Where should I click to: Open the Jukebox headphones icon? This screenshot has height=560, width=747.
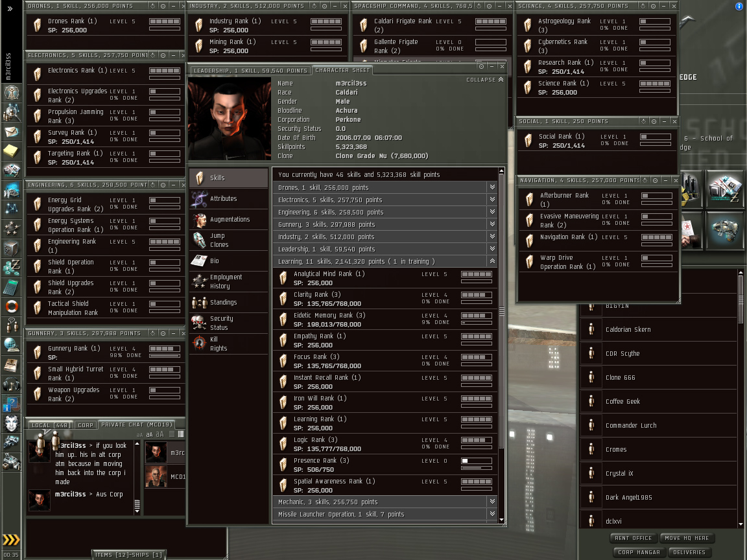tap(12, 384)
